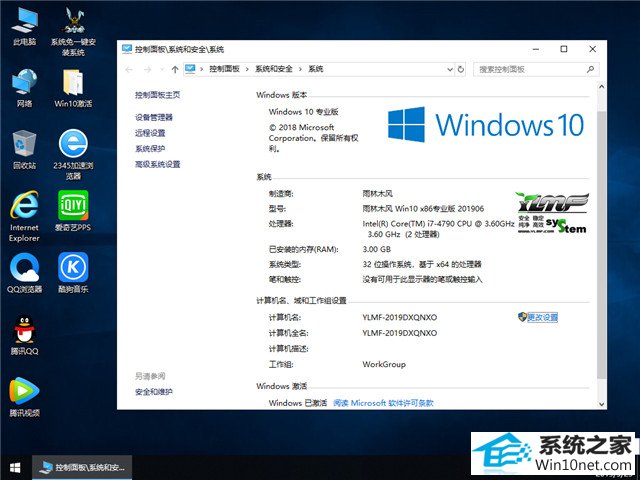
Task: Expand chevron after 系统和安全 breadcrumb
Action: pyautogui.click(x=300, y=69)
